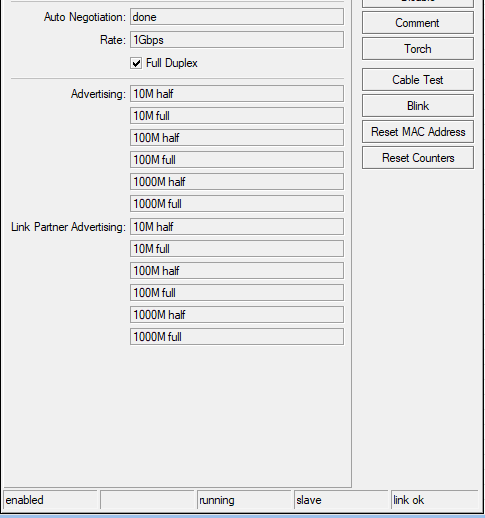Click the Advertising label
Viewport: 485px width, 518px height.
98,94
